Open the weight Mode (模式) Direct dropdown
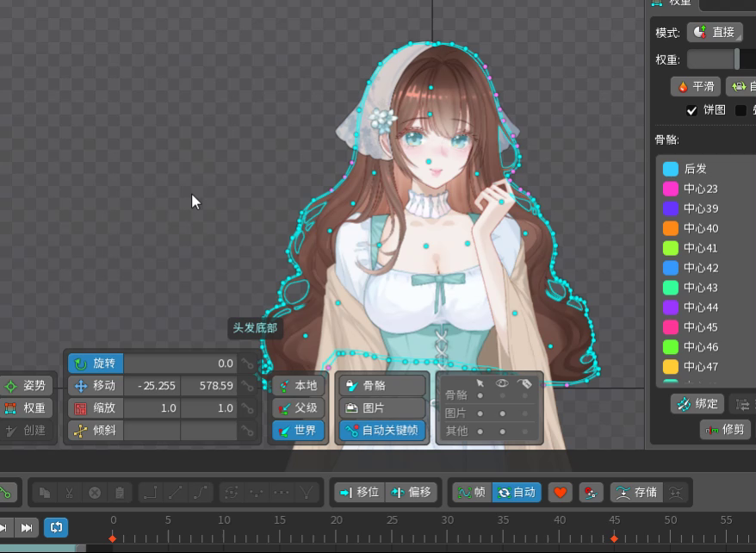This screenshot has height=553, width=756. (x=715, y=33)
